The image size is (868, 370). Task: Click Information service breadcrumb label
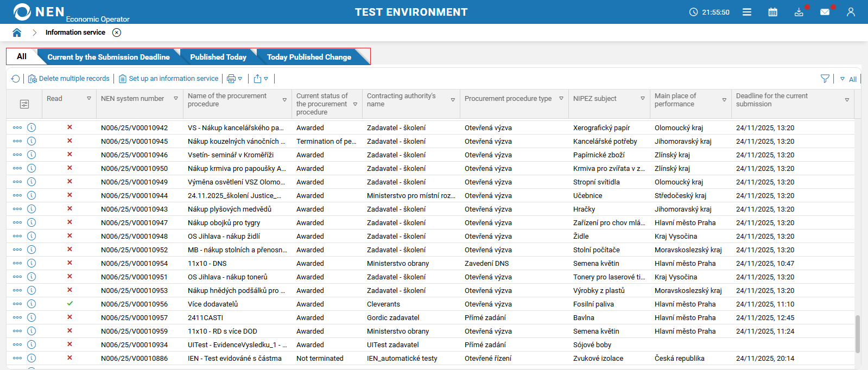pos(75,33)
